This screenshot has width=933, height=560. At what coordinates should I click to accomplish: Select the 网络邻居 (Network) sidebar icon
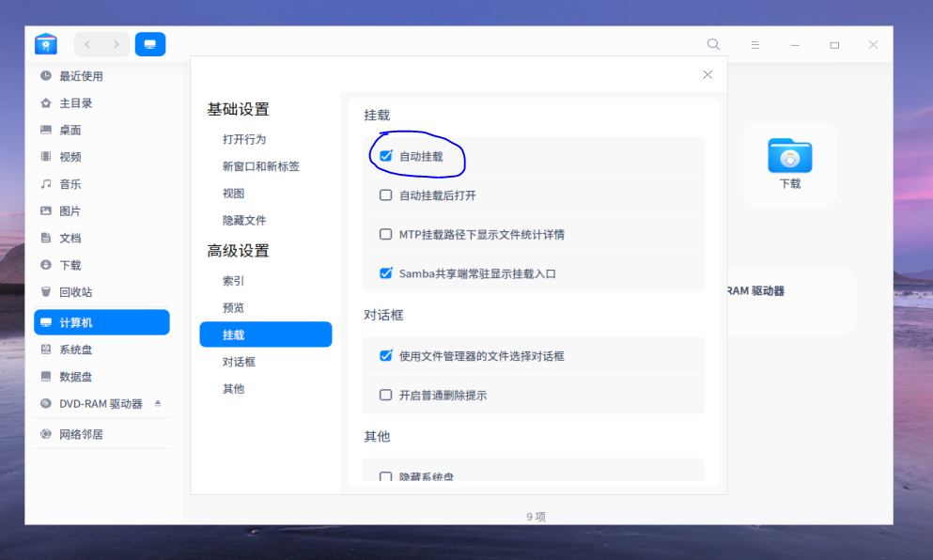pyautogui.click(x=69, y=434)
